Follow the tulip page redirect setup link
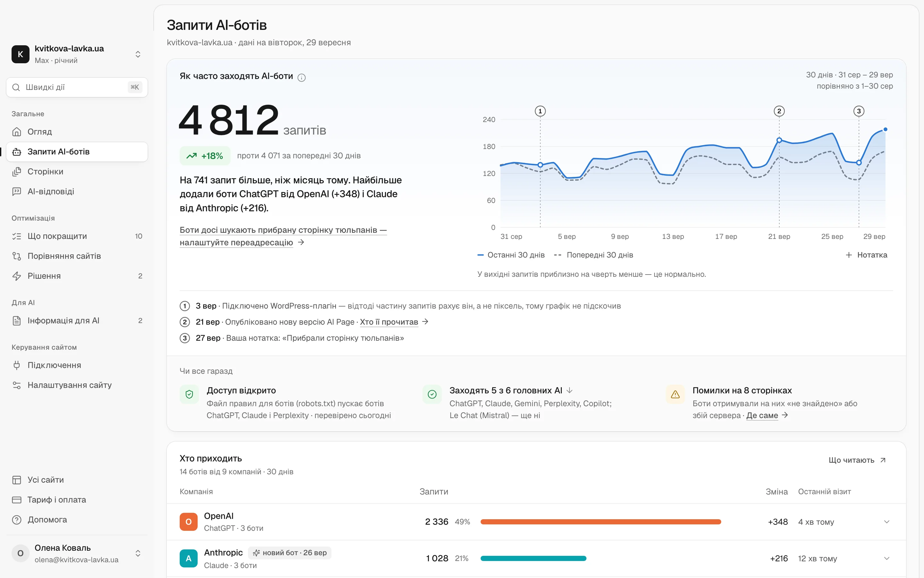 pos(283,236)
